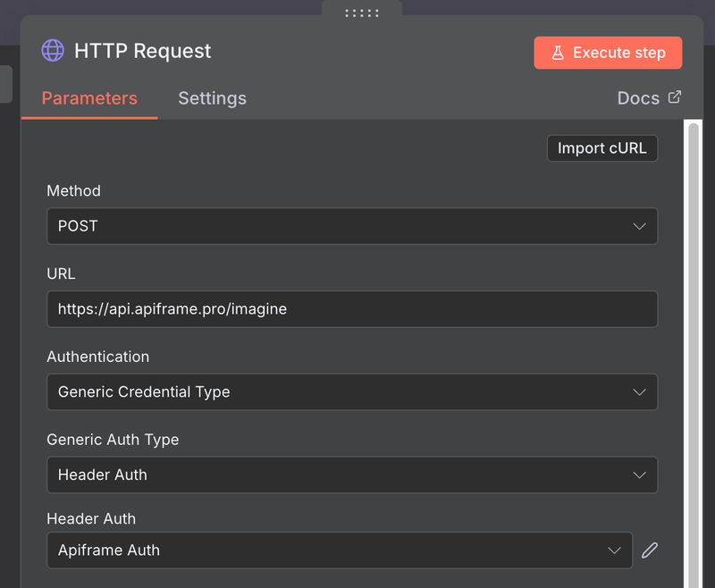Viewport: 715px width, 588px height.
Task: Click the chevron on Generic Auth Type field
Action: click(x=640, y=475)
